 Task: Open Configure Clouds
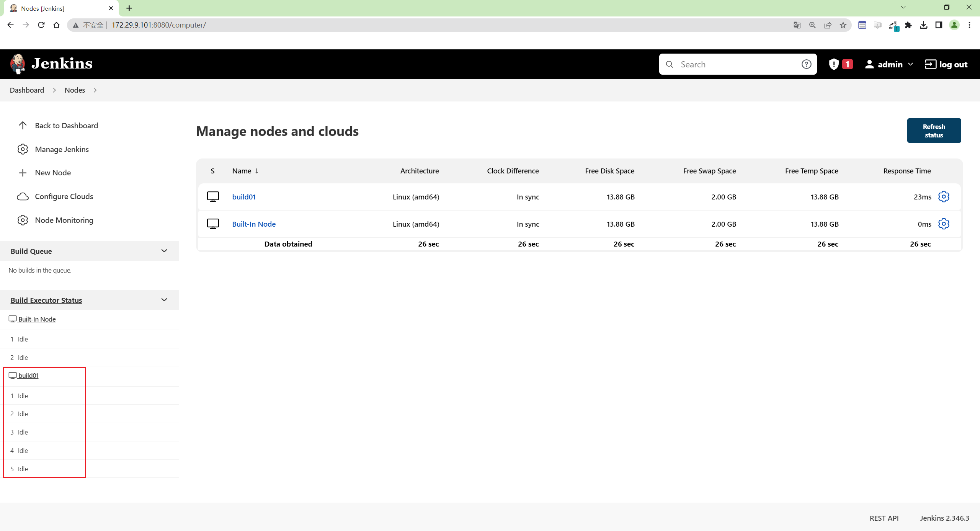(55, 196)
